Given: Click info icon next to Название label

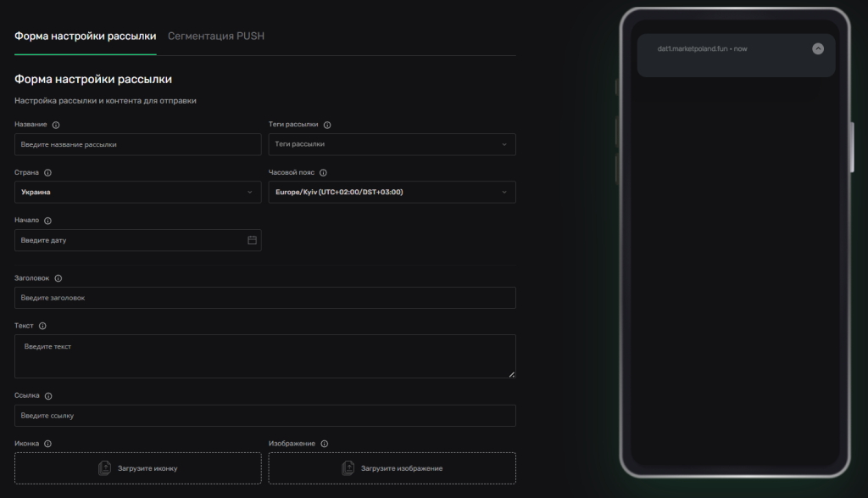Looking at the screenshot, I should (x=56, y=125).
